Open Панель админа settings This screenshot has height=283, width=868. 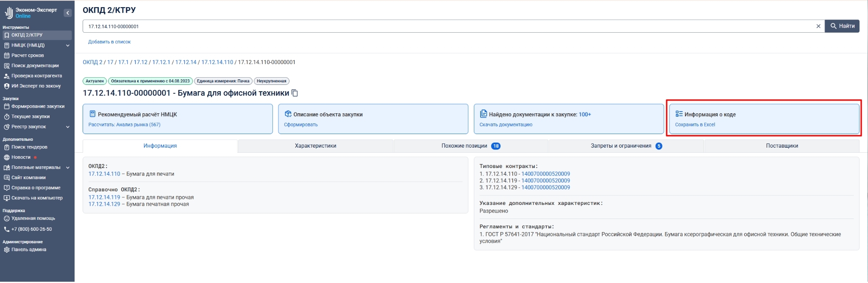[x=28, y=250]
